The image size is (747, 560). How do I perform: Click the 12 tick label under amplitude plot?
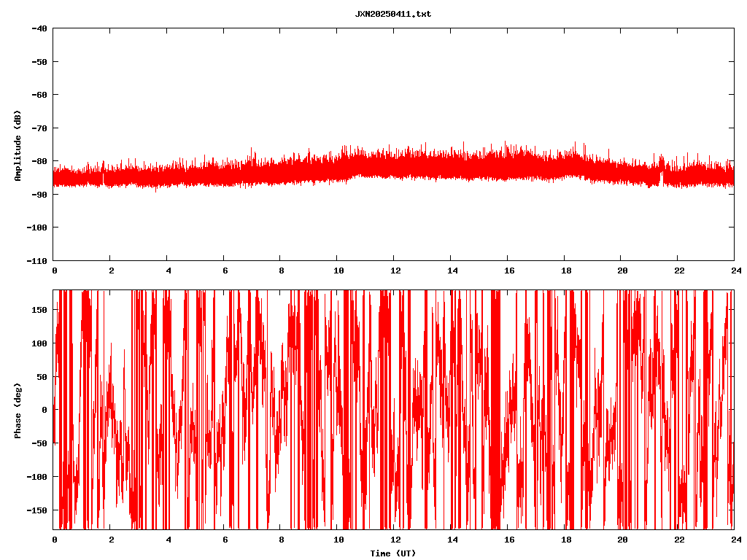pos(395,271)
